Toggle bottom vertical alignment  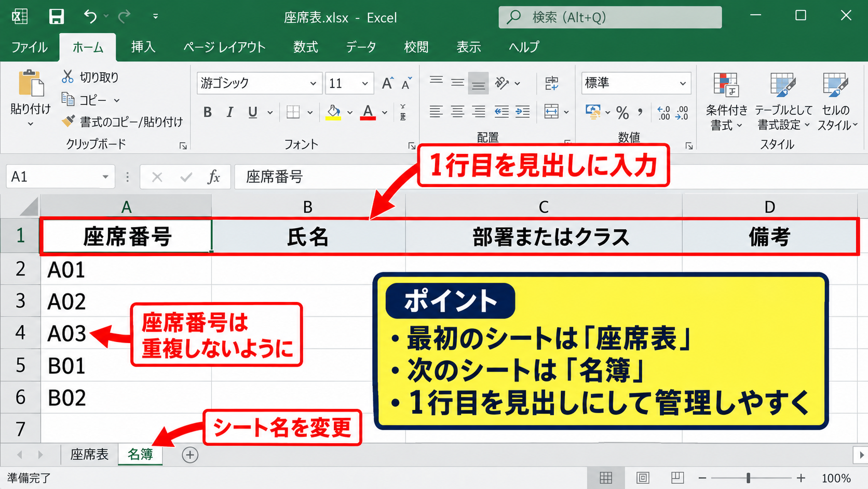click(478, 83)
